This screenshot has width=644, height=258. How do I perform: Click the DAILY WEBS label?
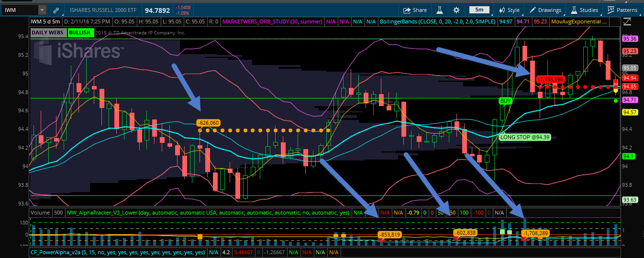pyautogui.click(x=48, y=32)
